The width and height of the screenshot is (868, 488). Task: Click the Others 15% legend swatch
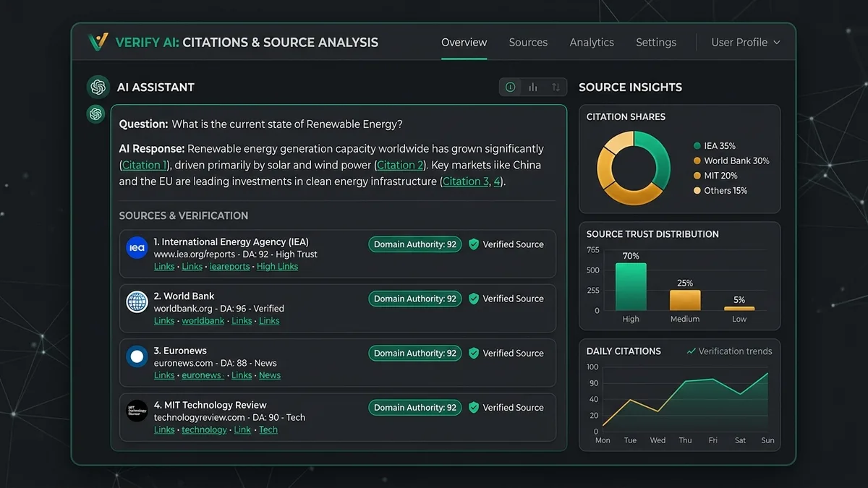(697, 191)
